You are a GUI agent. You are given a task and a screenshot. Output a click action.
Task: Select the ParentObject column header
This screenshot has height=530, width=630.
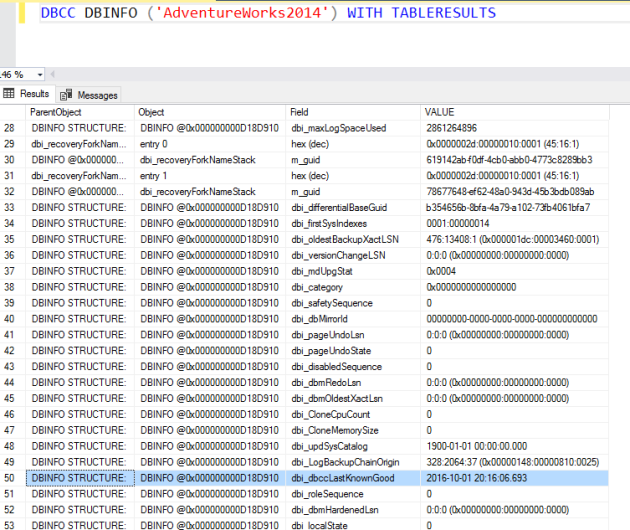[x=80, y=112]
